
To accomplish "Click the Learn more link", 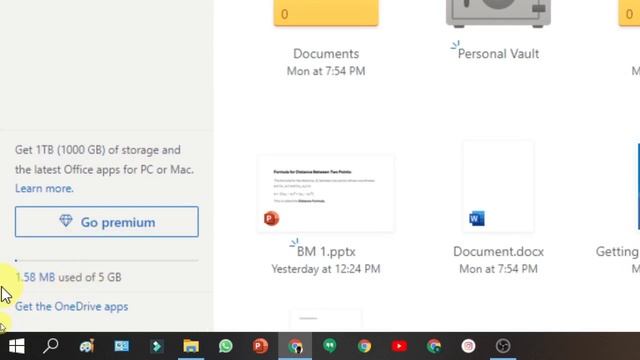I will (x=44, y=188).
